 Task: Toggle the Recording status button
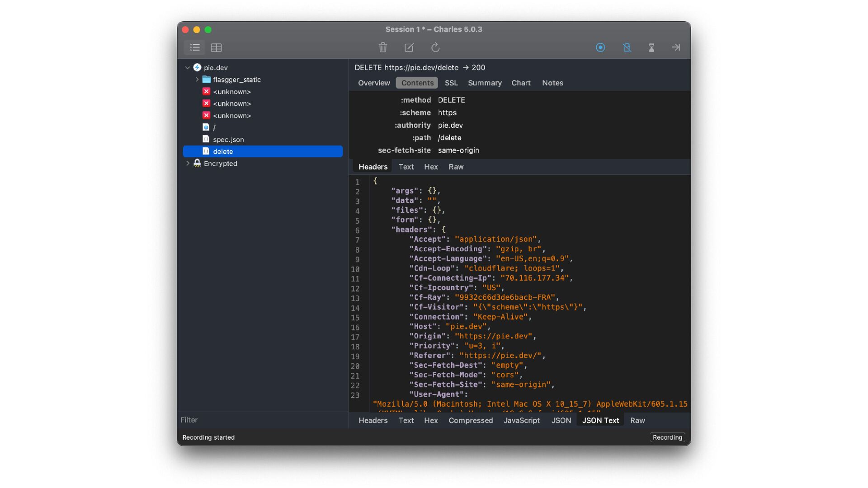click(x=667, y=437)
